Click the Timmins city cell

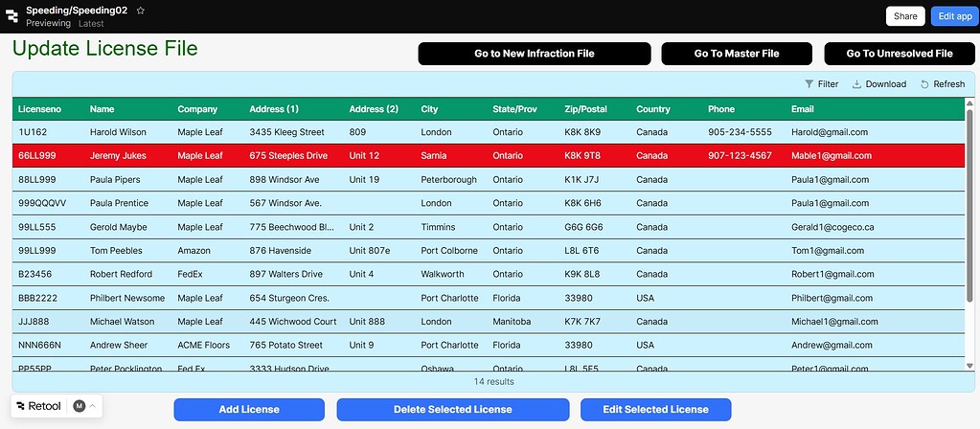(438, 227)
